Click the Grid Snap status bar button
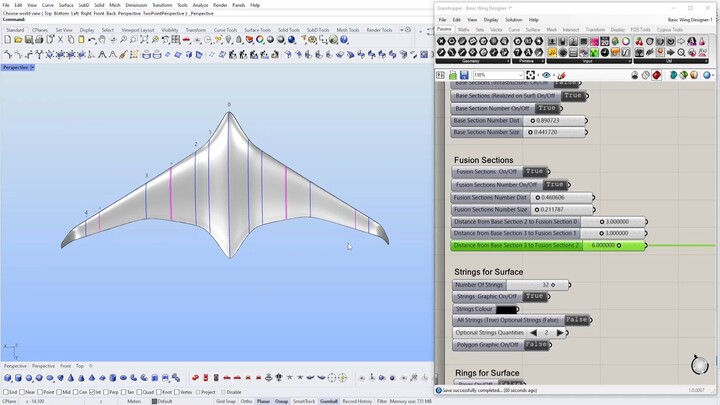Image resolution: width=720 pixels, height=405 pixels. click(225, 401)
